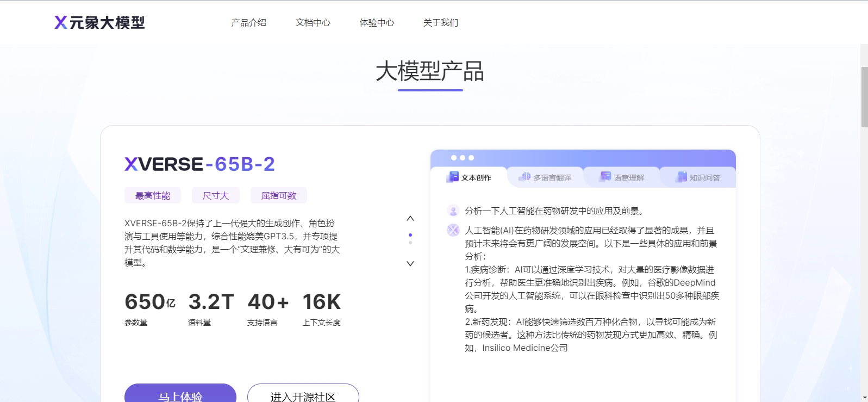The image size is (868, 402).
Task: Click the up chevron to show previous model
Action: click(410, 219)
